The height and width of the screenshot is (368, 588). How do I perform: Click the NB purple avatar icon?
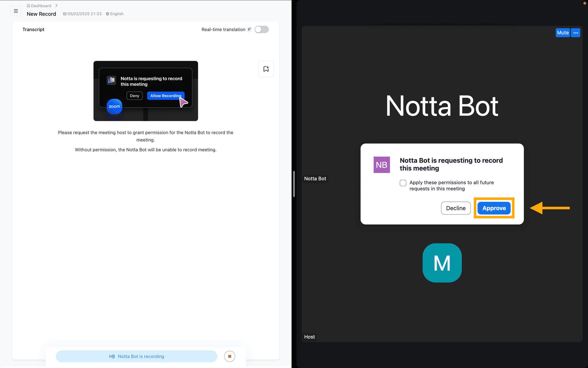[382, 165]
